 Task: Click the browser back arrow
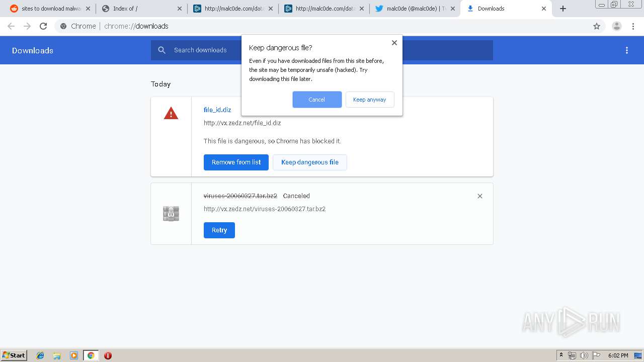[x=11, y=26]
